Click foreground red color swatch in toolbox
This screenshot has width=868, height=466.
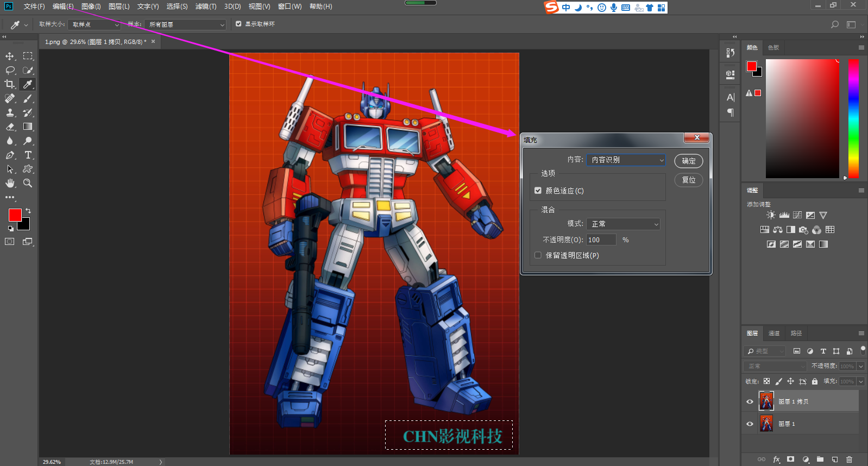tap(15, 215)
